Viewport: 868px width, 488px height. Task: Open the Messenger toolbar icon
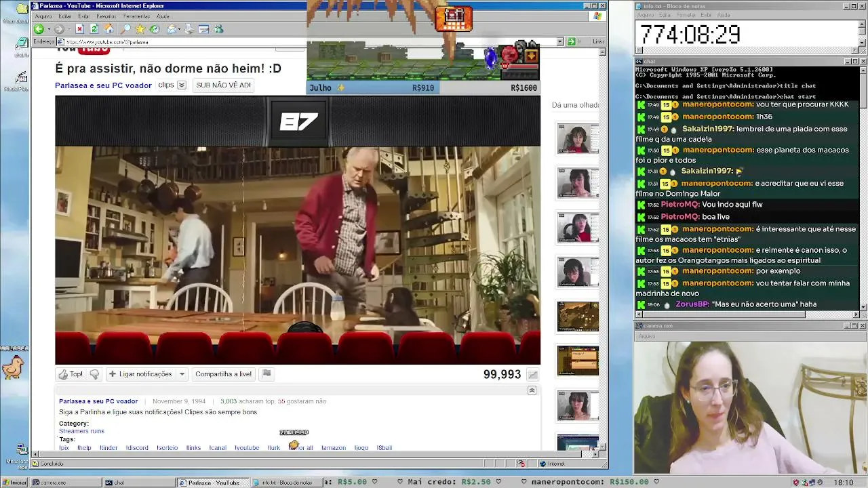pos(218,29)
